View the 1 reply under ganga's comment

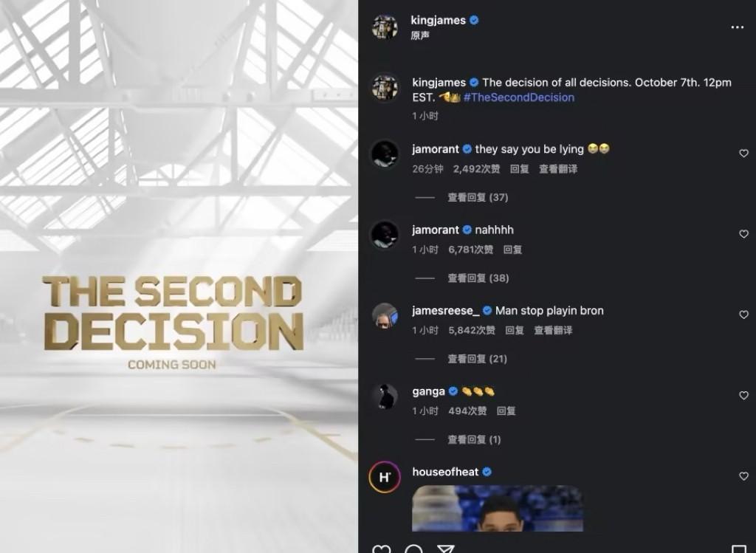[474, 439]
